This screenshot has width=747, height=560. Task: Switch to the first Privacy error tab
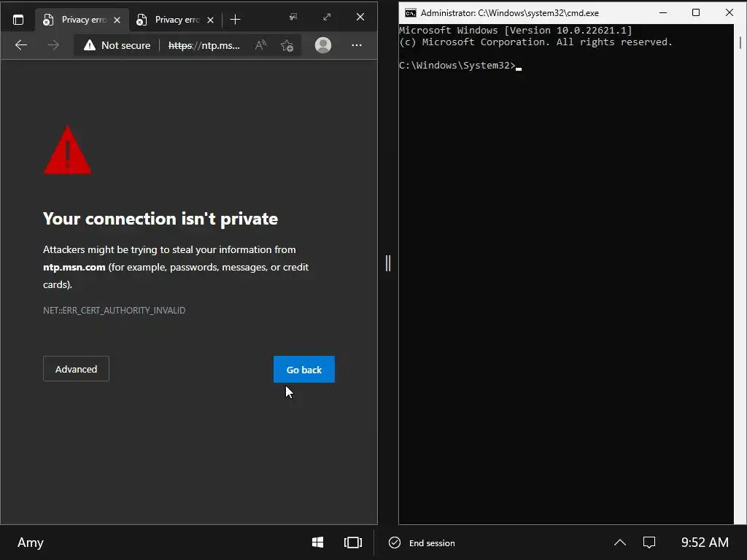(x=81, y=20)
